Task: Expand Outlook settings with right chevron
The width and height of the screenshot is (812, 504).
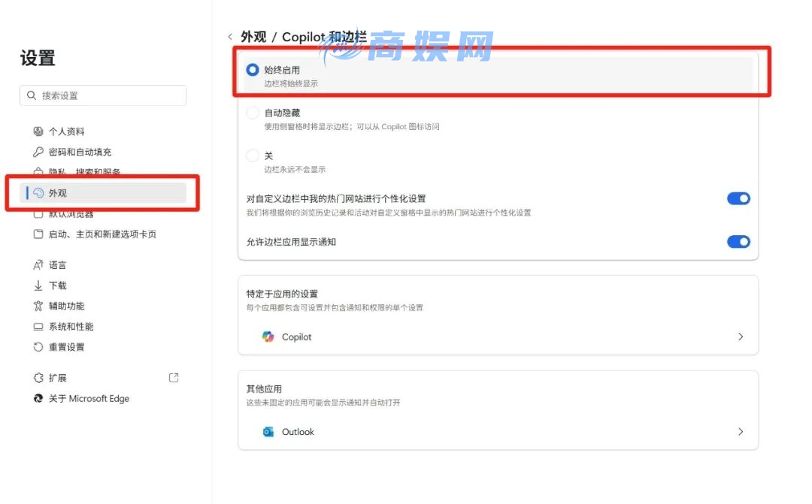Action: 741,432
